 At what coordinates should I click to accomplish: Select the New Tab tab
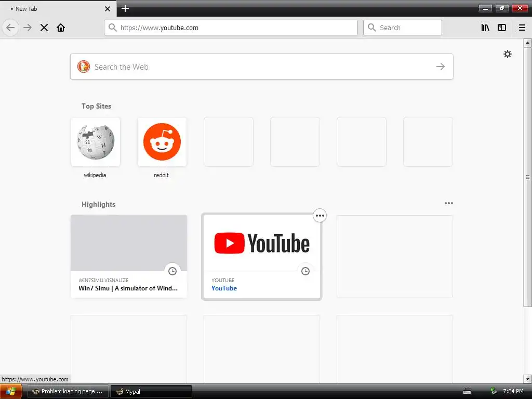pos(58,9)
